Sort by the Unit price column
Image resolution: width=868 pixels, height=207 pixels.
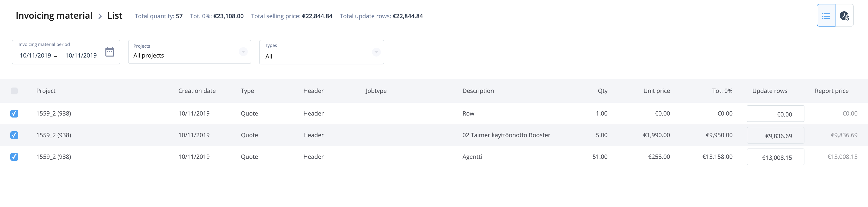click(x=656, y=91)
